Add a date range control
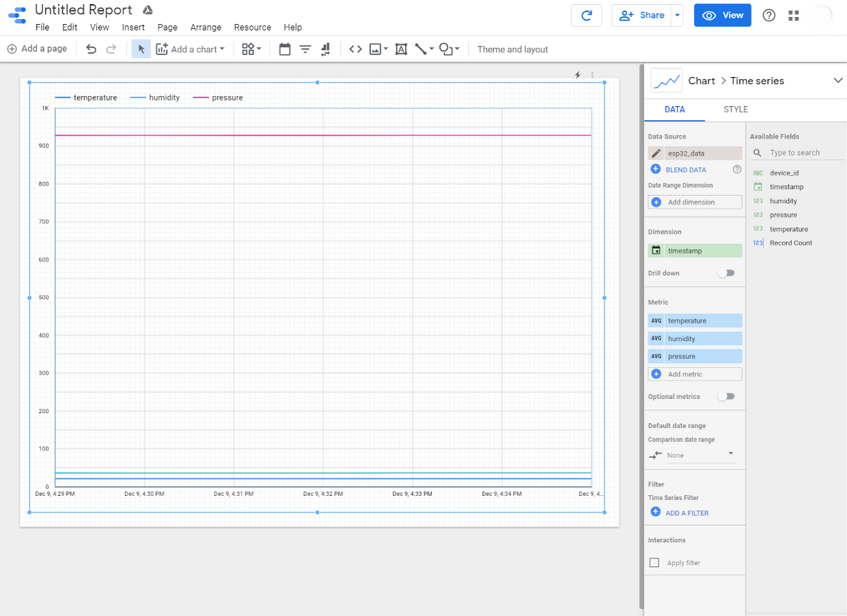 pos(284,49)
